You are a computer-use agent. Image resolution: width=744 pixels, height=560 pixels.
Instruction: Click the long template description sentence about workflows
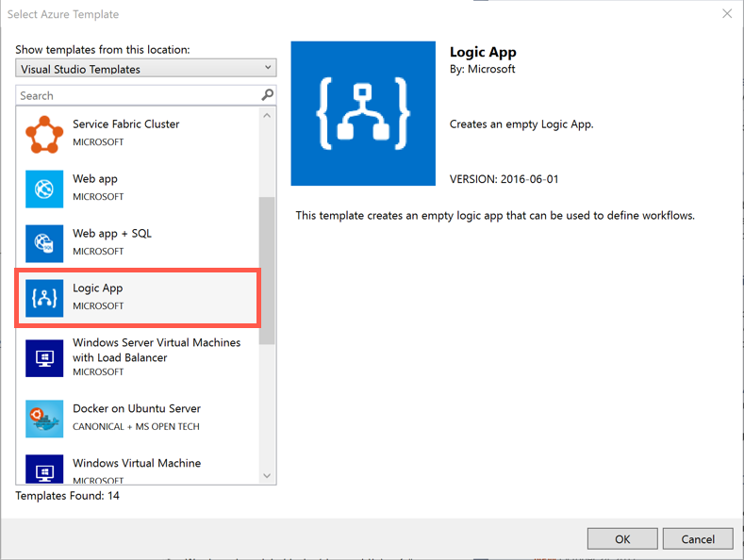[x=495, y=216]
